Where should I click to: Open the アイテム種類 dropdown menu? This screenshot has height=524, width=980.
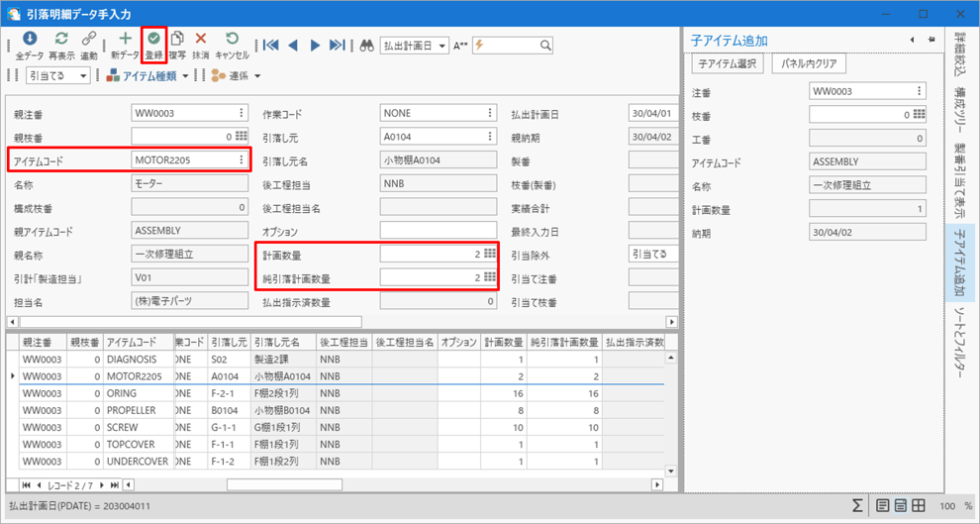[184, 76]
